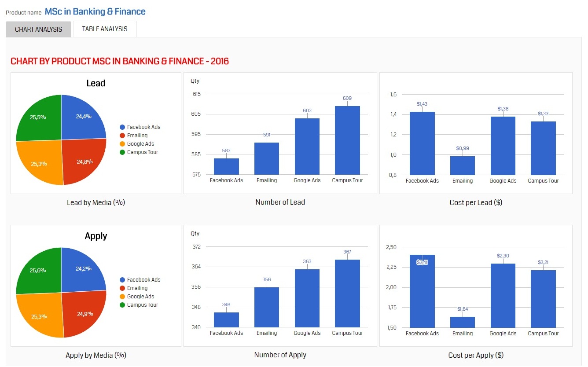588x367 pixels.
Task: Click Google Ads orange legend dot in Lead chart
Action: tap(122, 144)
